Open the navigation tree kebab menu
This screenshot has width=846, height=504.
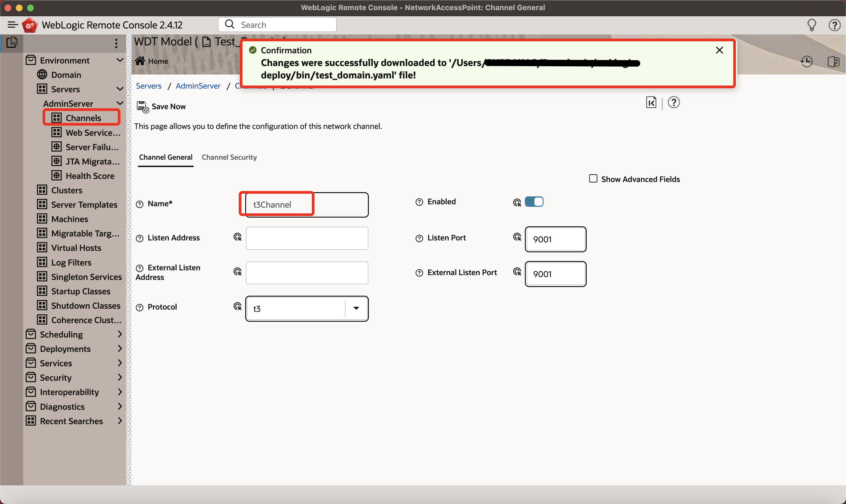(x=116, y=43)
